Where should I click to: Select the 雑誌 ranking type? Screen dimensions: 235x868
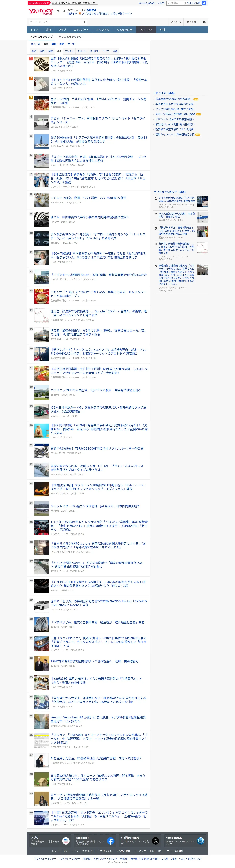click(x=62, y=44)
